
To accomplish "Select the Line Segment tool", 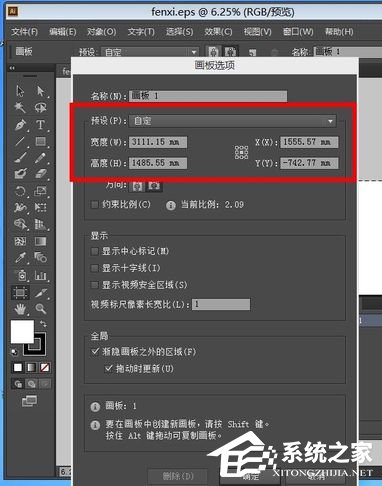I will tap(20, 141).
